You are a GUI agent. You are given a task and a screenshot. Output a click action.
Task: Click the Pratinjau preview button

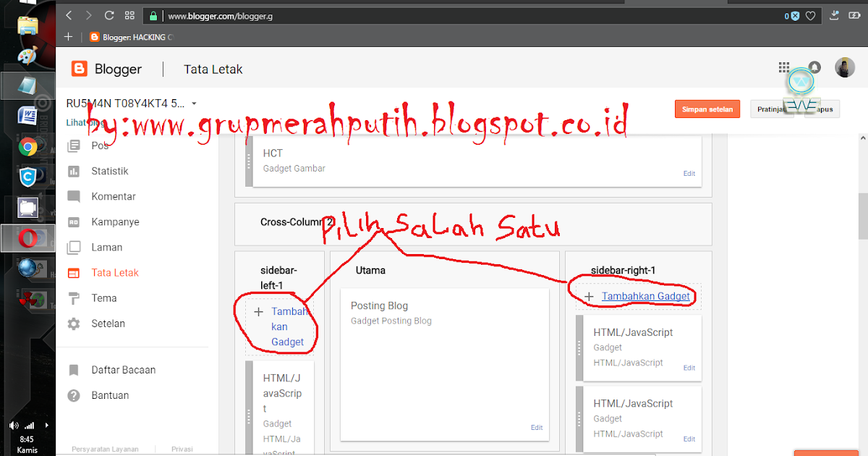pyautogui.click(x=770, y=109)
